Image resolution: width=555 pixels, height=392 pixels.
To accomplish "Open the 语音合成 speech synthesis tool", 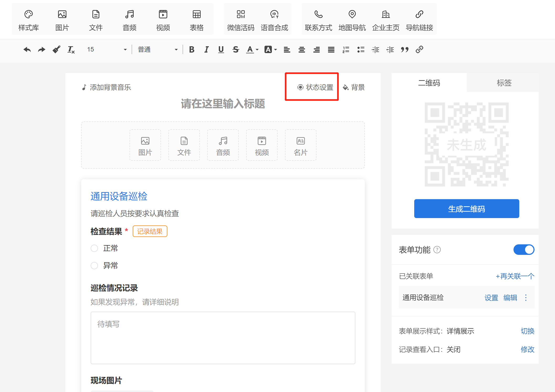I will coord(274,20).
